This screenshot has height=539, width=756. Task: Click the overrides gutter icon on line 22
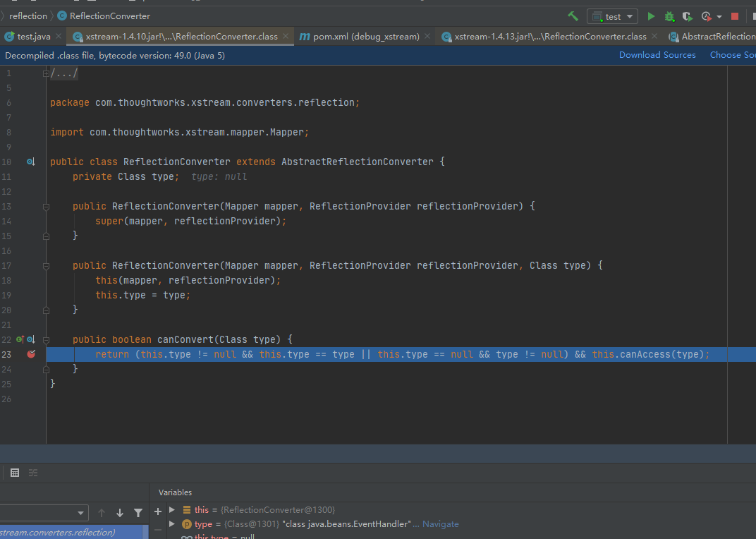20,340
